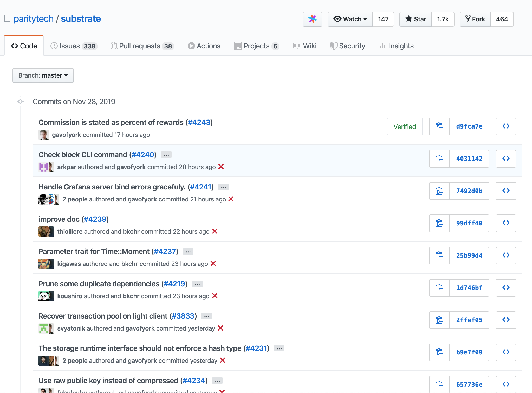Star the substrate repository
This screenshot has width=532, height=393.
click(416, 19)
